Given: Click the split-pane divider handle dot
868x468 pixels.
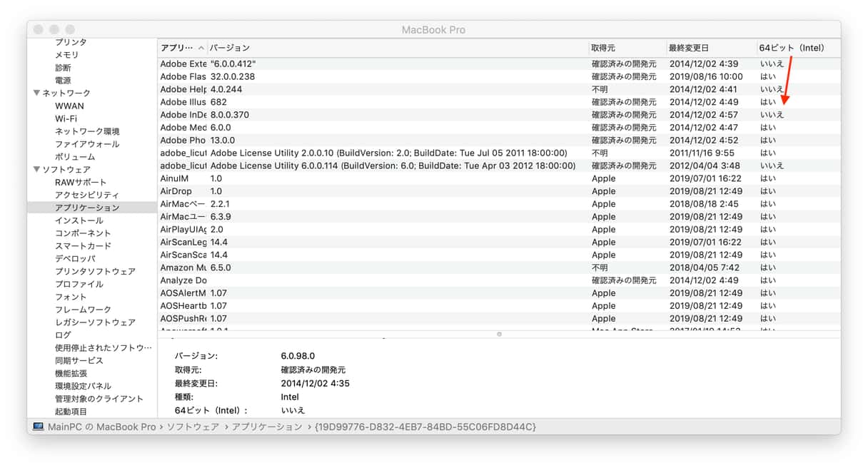Looking at the screenshot, I should point(499,334).
